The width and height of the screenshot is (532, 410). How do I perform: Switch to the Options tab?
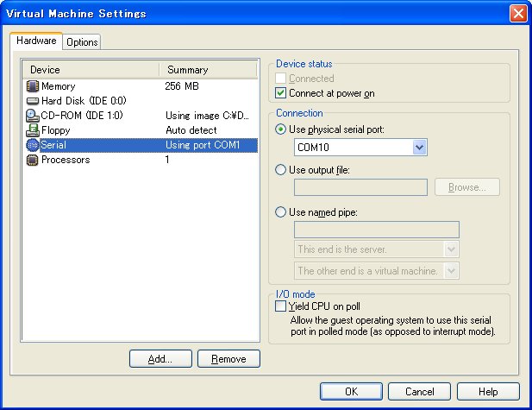pos(82,42)
